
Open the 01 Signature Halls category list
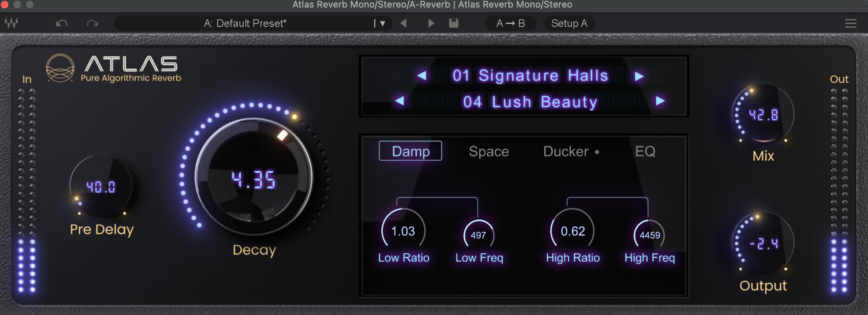530,76
